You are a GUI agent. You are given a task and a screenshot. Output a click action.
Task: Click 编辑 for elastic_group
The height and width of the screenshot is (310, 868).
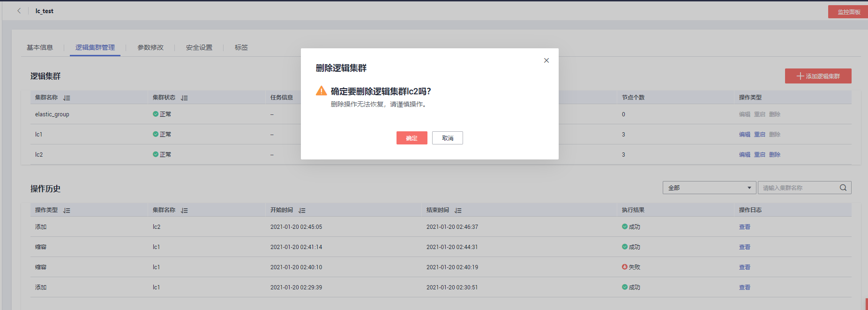click(x=745, y=114)
